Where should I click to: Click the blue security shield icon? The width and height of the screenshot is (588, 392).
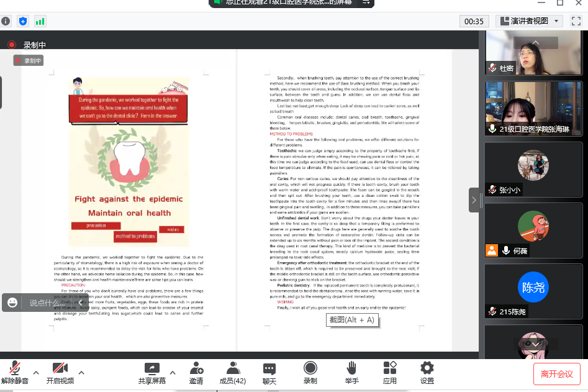click(x=23, y=21)
